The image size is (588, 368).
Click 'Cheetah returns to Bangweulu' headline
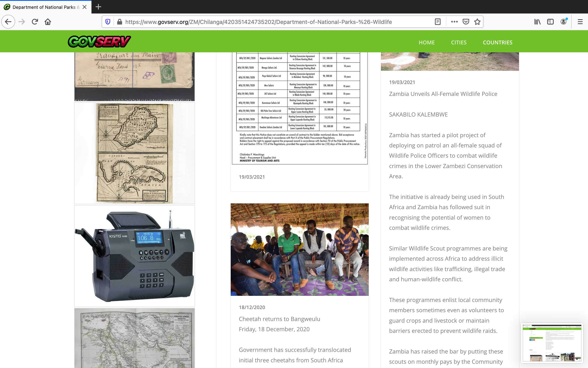[x=280, y=319]
